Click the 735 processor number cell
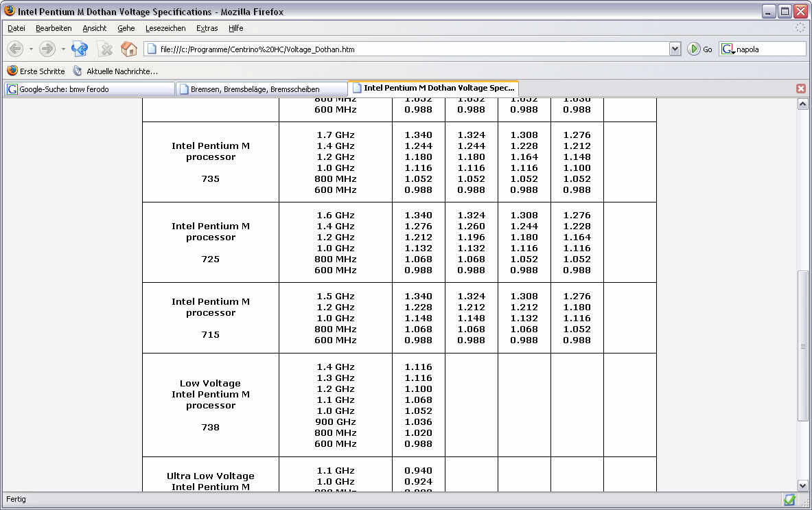Viewport: 812px width, 510px height. pyautogui.click(x=210, y=178)
